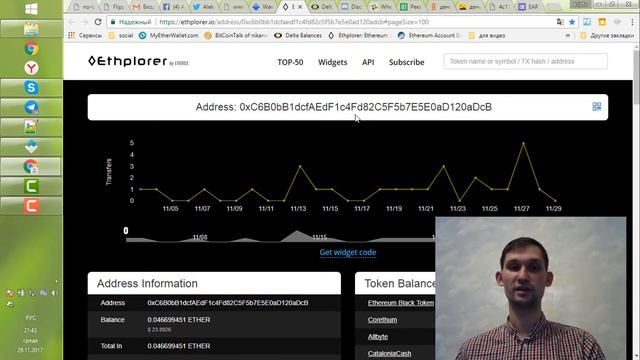Switch to the EAF browser tab
Image resolution: width=640 pixels, height=360 pixels.
tap(529, 7)
